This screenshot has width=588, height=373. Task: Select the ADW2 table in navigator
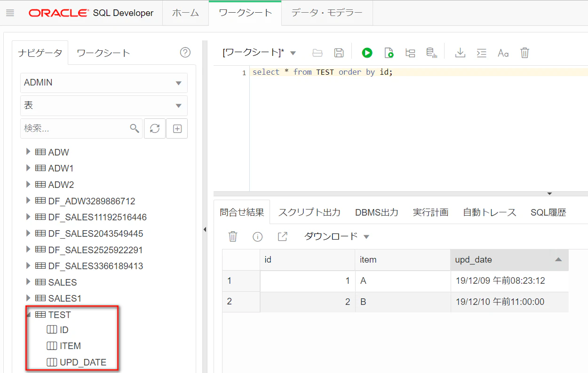click(61, 185)
